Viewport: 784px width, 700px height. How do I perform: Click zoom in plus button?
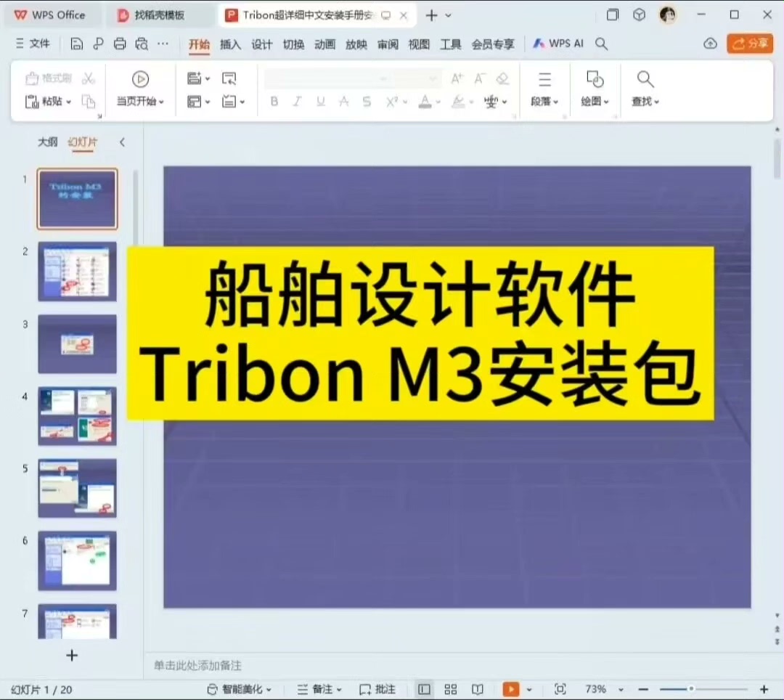click(x=764, y=690)
